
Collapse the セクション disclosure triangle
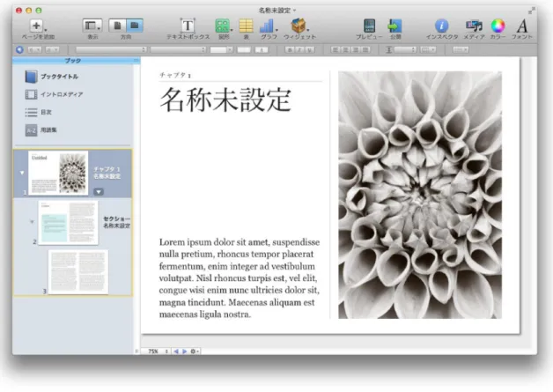tap(32, 222)
